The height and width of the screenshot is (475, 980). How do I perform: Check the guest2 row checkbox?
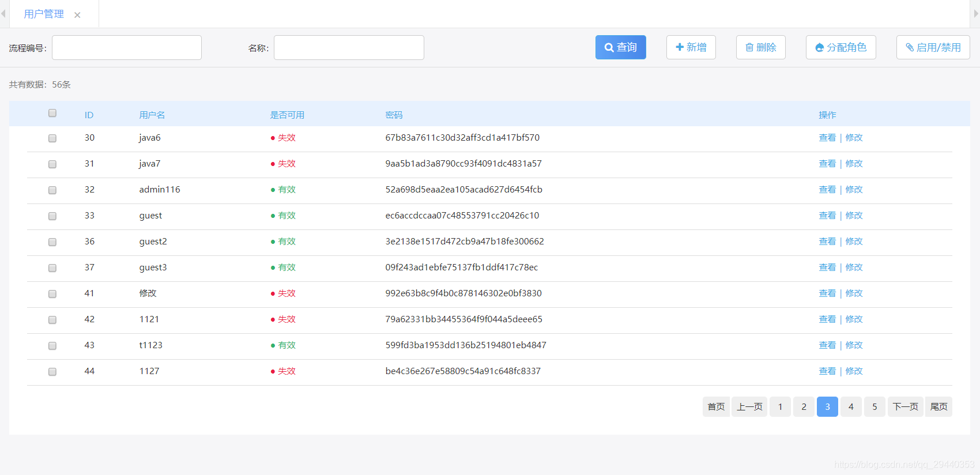tap(52, 242)
